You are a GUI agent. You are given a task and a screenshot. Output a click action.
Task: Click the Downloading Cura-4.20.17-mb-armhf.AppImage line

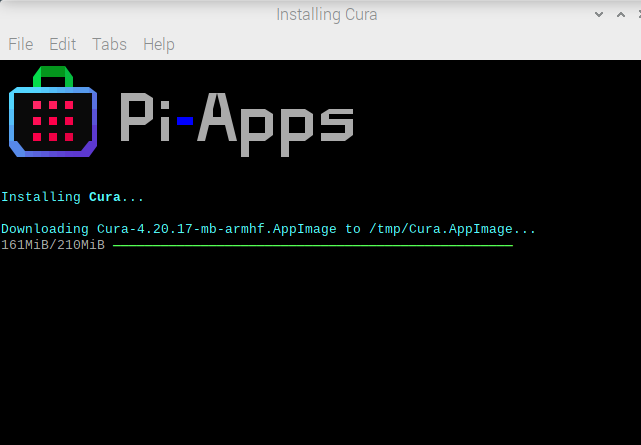coord(268,229)
